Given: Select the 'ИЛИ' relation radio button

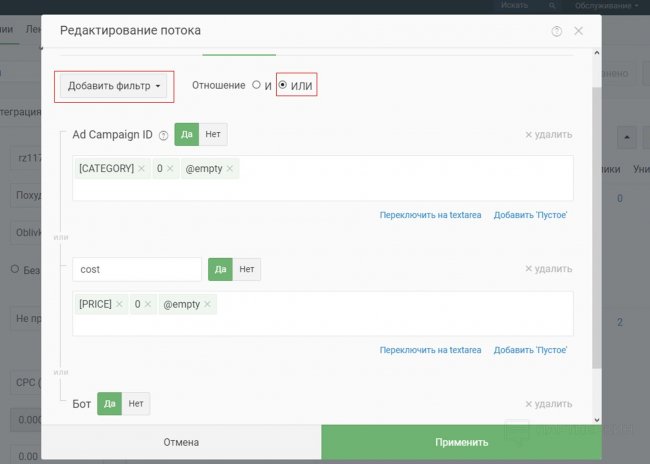Looking at the screenshot, I should [283, 86].
